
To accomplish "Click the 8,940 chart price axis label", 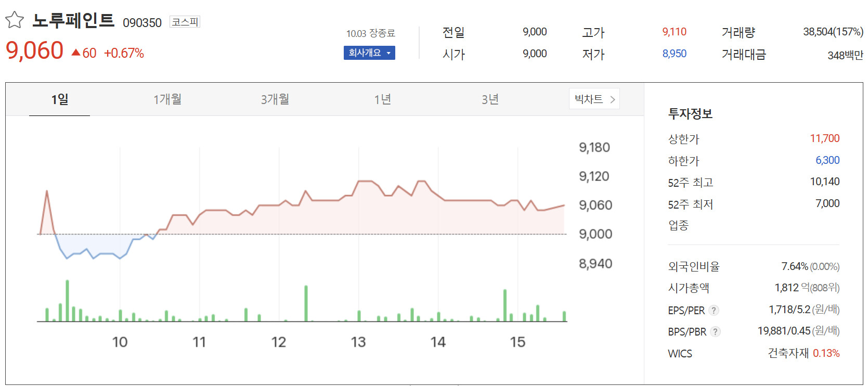I will pos(595,264).
